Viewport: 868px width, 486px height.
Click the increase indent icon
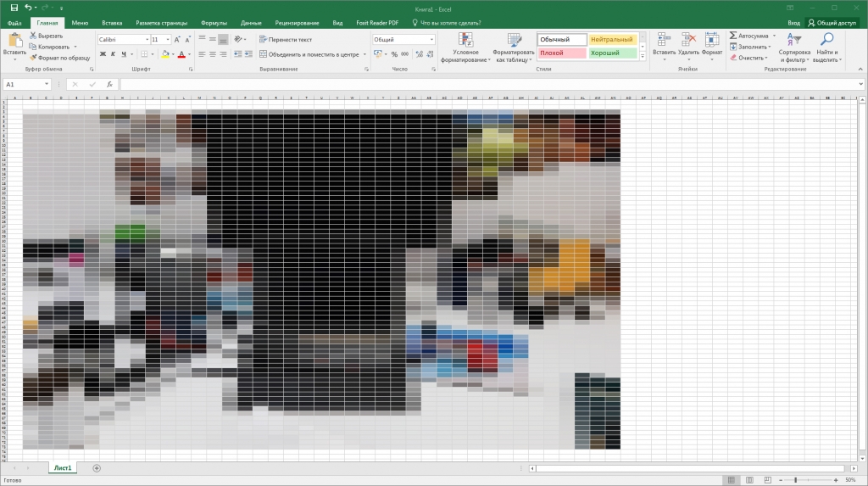pyautogui.click(x=248, y=54)
